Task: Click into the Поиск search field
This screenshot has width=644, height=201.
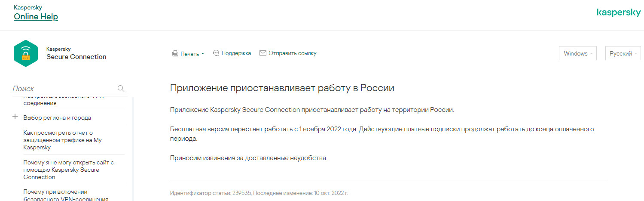Action: 64,89
